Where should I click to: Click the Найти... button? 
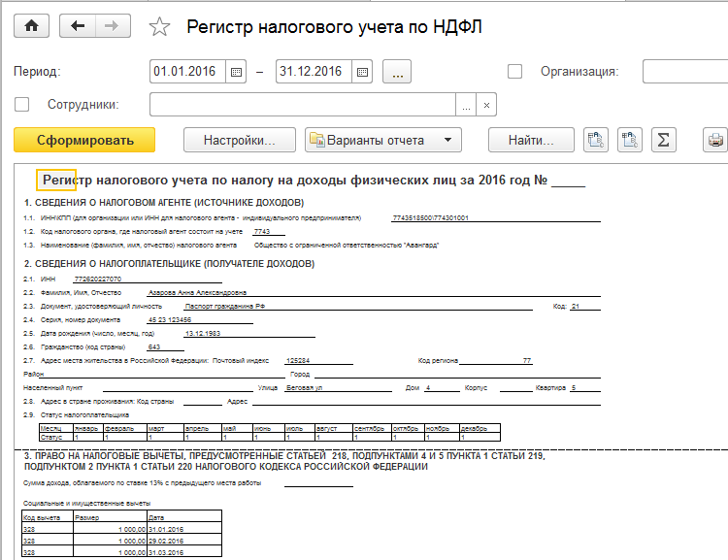[x=531, y=140]
